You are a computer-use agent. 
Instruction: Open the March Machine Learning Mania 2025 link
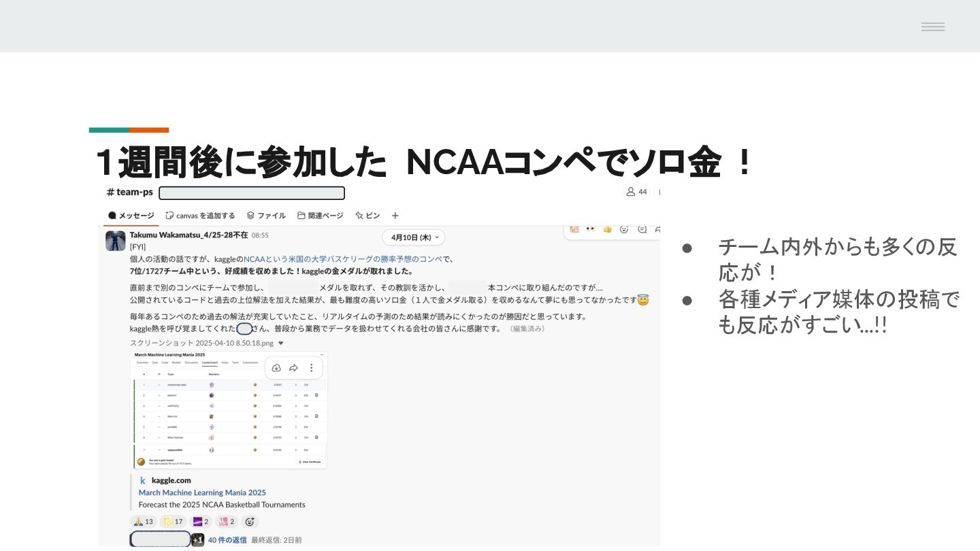[x=202, y=492]
